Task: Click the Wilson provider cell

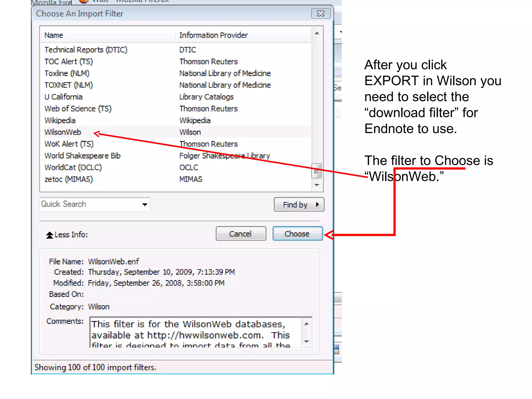Action: pos(190,132)
